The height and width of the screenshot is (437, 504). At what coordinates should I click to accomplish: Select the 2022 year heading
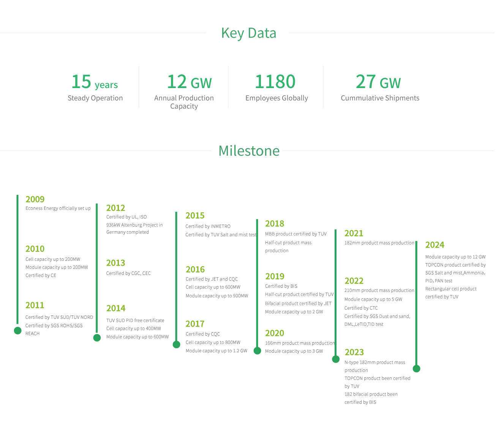(354, 281)
